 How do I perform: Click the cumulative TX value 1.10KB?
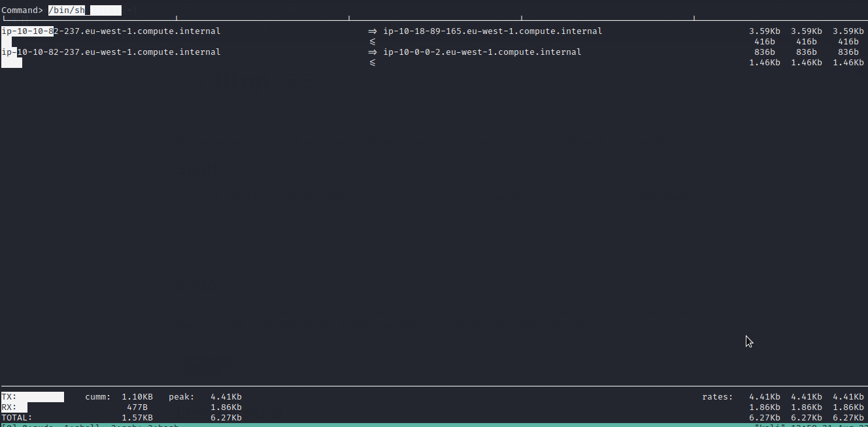click(137, 397)
